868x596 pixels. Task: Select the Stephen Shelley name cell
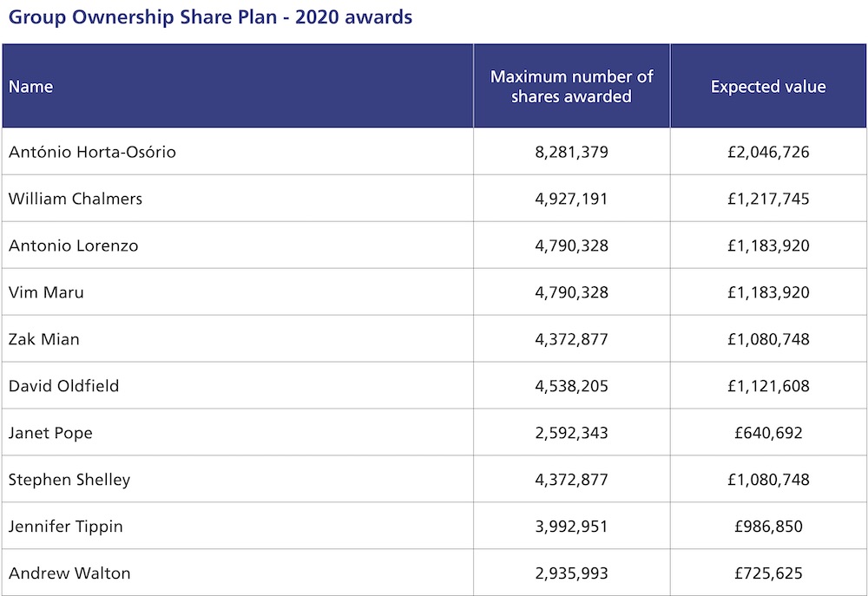coord(69,480)
